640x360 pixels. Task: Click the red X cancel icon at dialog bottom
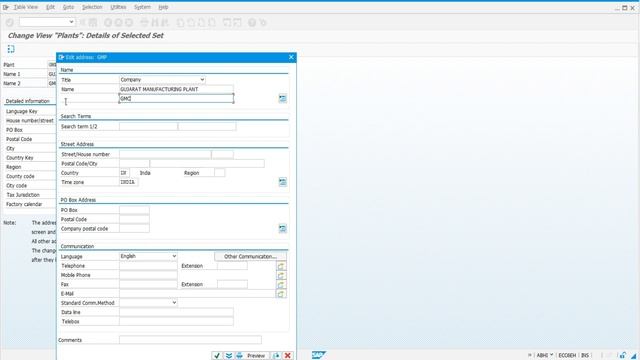click(288, 356)
